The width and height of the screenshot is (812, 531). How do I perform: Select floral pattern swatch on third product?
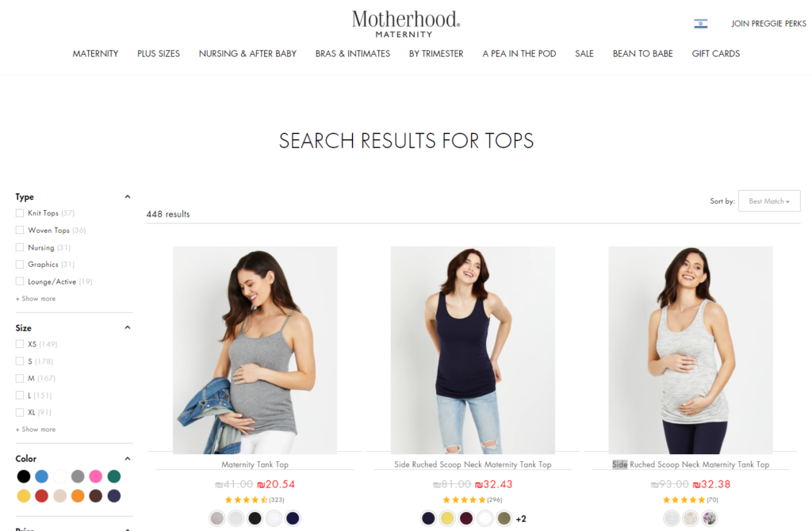point(710,518)
